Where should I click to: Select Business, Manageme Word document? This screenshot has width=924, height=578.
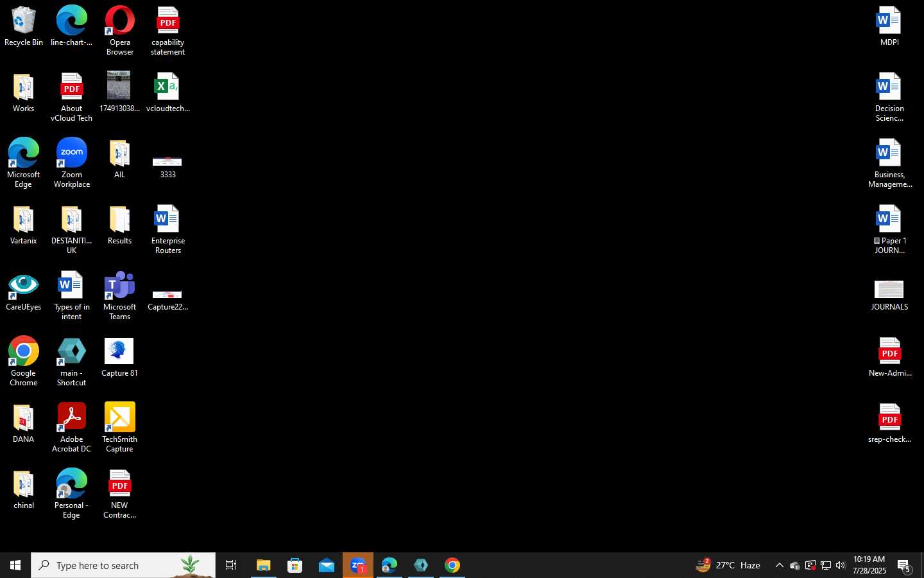pos(889,163)
